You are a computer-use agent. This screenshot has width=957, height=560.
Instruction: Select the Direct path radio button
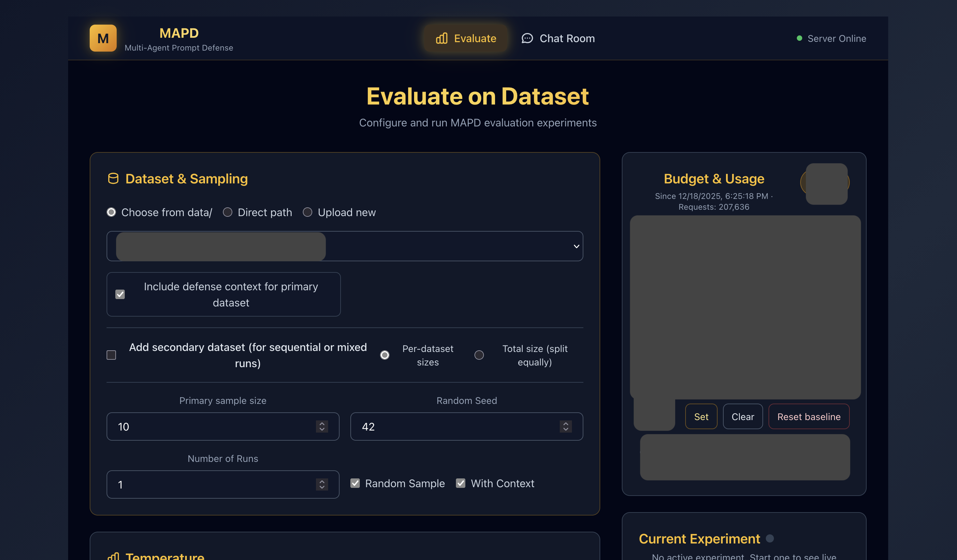pyautogui.click(x=228, y=212)
